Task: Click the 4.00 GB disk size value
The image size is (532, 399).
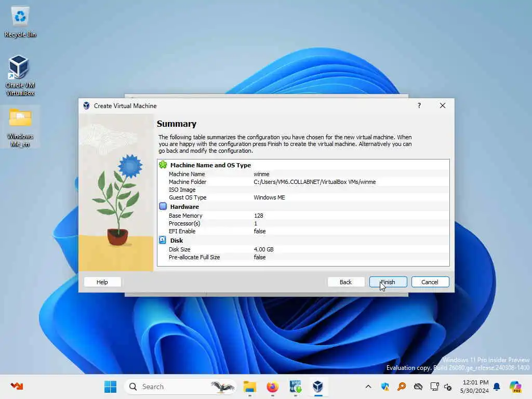Action: pos(263,249)
